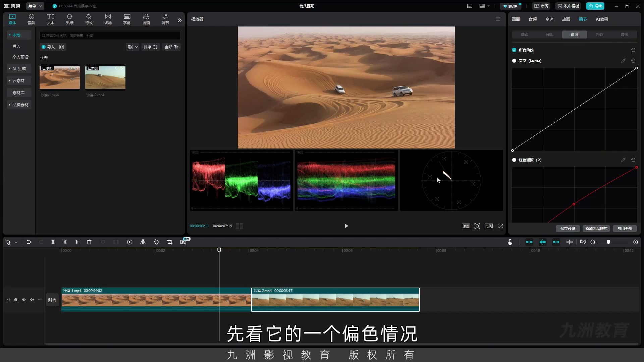This screenshot has width=644, height=362.
Task: Open the player panel hamburger menu
Action: coord(498,19)
